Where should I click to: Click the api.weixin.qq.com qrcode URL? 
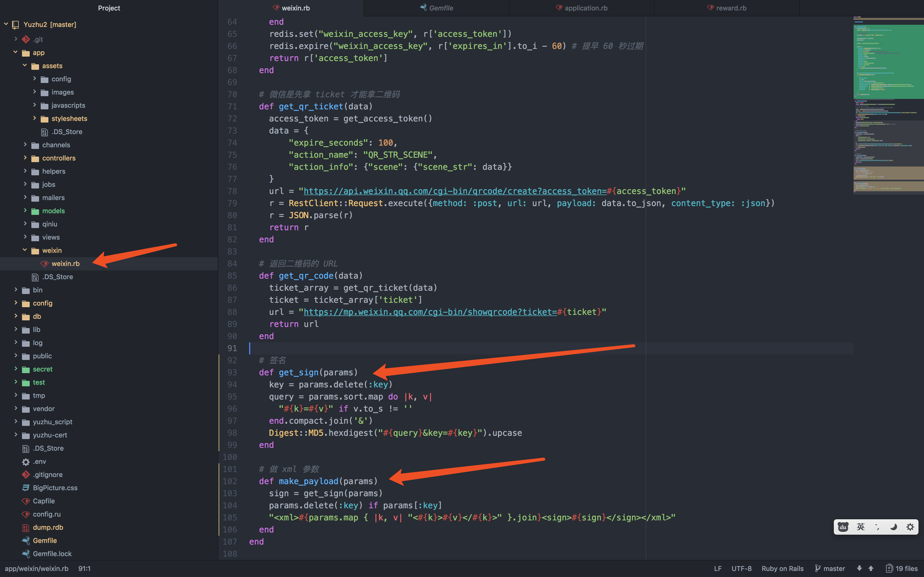point(454,191)
